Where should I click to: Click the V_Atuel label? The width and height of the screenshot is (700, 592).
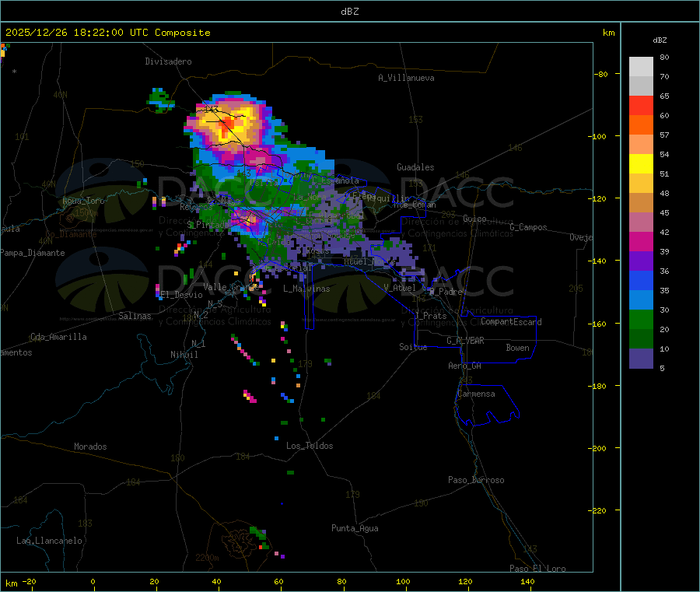click(x=400, y=288)
